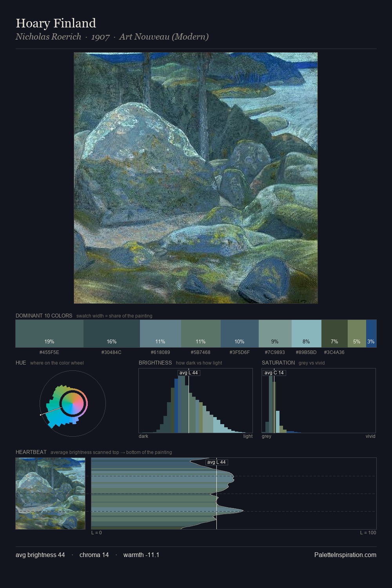Image resolution: width=392 pixels, height=588 pixels.
Task: Click the small painting thumbnail in Heartbeat
Action: coord(50,494)
